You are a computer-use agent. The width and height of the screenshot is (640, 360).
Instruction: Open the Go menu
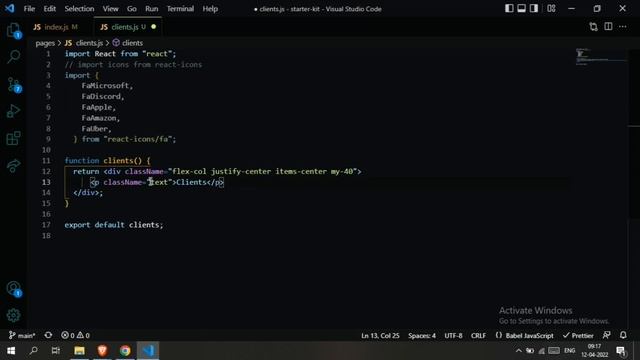131,9
